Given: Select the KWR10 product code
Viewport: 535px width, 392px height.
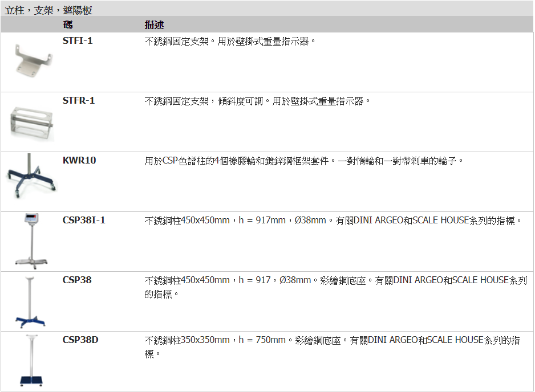Looking at the screenshot, I should point(79,161).
